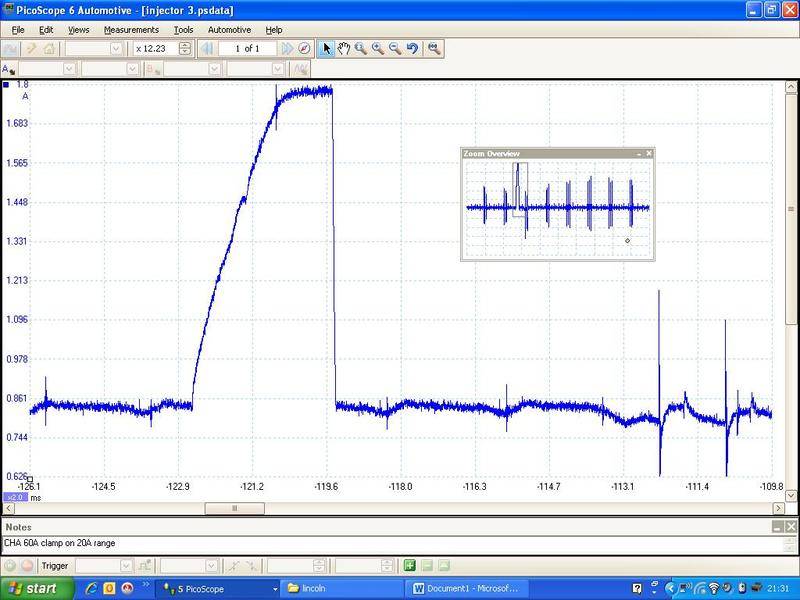Click the taskbar clock showing 21:31
800x600 pixels.
[x=779, y=589]
